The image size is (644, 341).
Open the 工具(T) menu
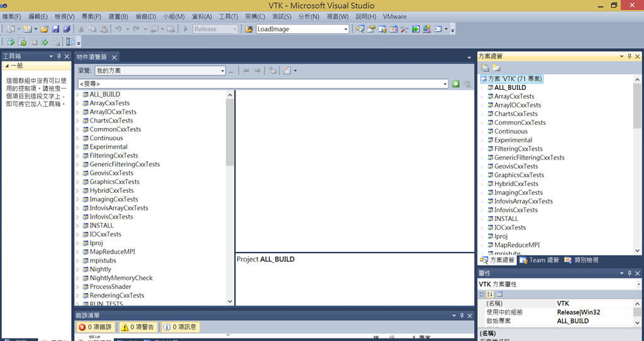click(228, 17)
